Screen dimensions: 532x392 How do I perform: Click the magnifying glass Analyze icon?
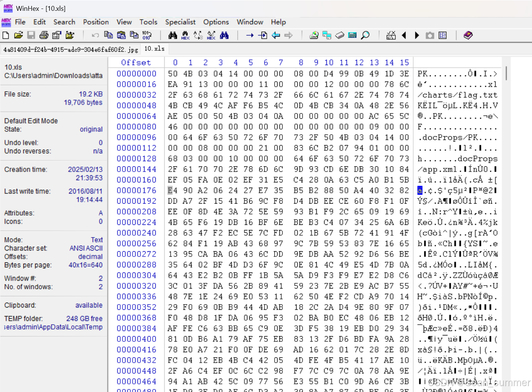click(x=365, y=35)
